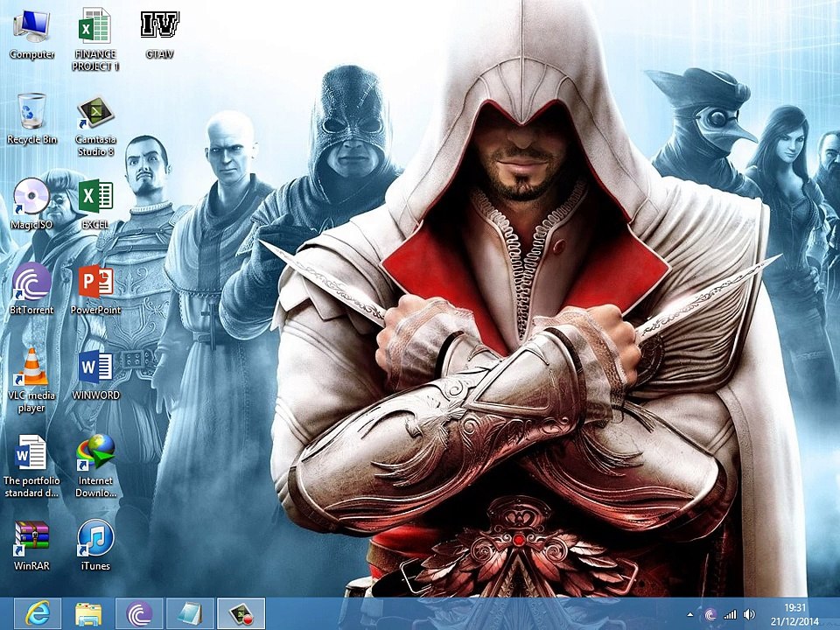Image resolution: width=840 pixels, height=630 pixels.
Task: Select the GTAIV game shortcut
Action: pyautogui.click(x=159, y=35)
